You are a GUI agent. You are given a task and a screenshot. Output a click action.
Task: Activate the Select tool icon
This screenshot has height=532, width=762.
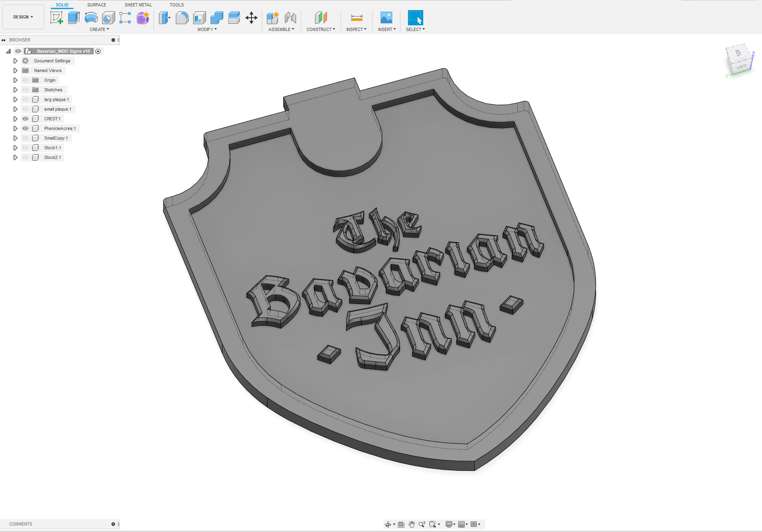point(415,18)
